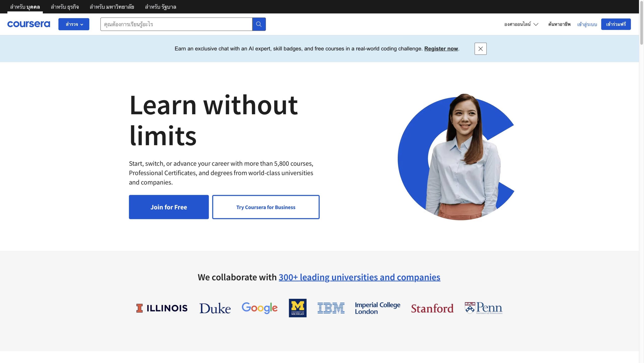
Task: Click the Duke logo
Action: [x=215, y=308]
